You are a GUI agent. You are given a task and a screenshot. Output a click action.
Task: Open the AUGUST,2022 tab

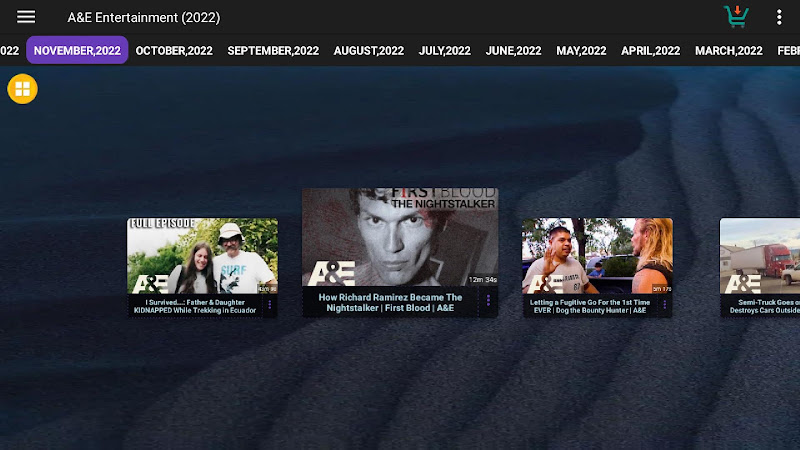pyautogui.click(x=369, y=51)
